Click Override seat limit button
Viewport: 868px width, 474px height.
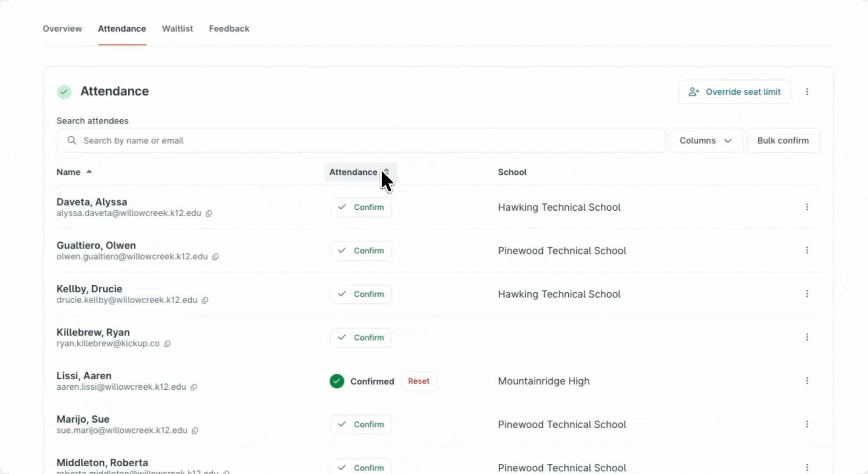pyautogui.click(x=735, y=92)
